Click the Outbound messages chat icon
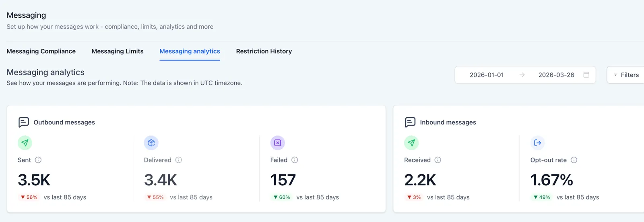This screenshot has width=644, height=222. (24, 122)
